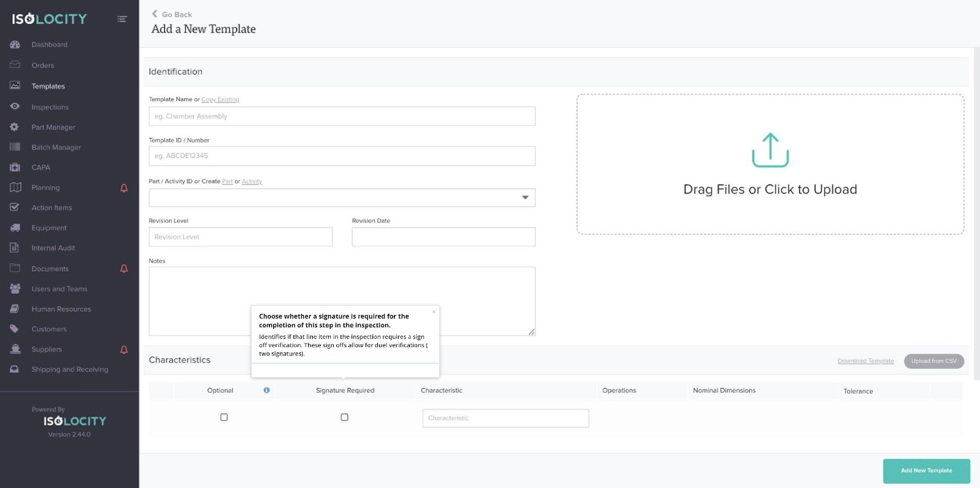The width and height of the screenshot is (980, 488).
Task: Click the Download Template link
Action: (x=865, y=361)
